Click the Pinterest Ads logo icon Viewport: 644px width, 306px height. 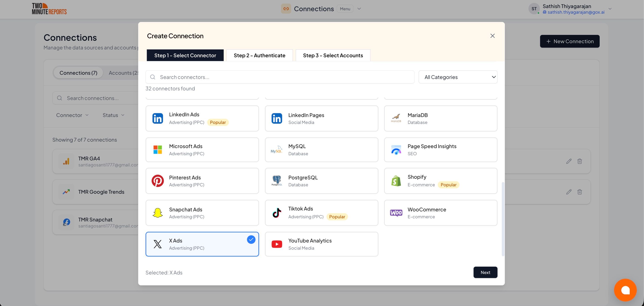pyautogui.click(x=157, y=181)
